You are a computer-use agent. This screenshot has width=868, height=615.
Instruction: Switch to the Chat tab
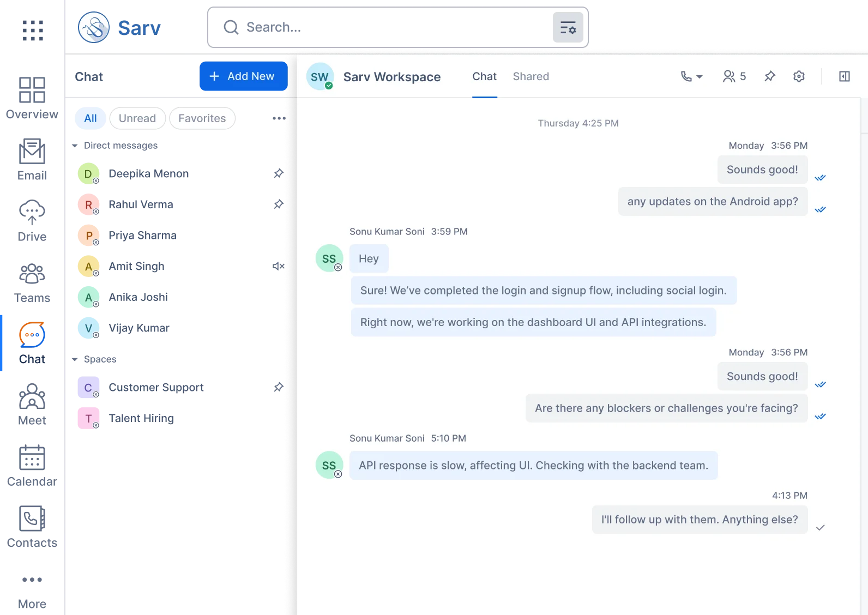pos(484,76)
